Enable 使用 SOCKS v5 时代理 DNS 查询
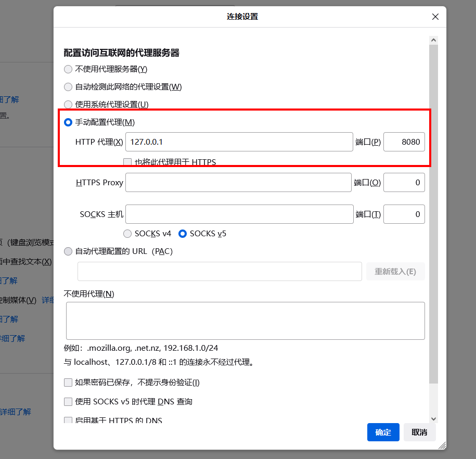This screenshot has height=459, width=476. 68,401
